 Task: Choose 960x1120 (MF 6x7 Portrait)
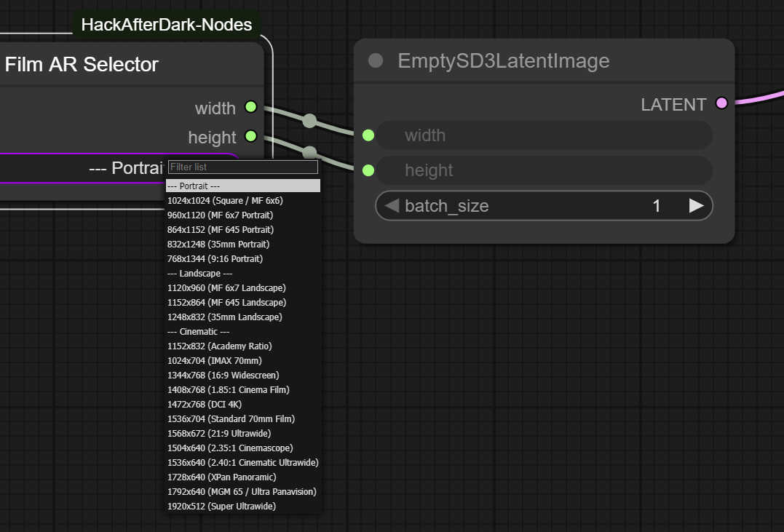pos(243,215)
